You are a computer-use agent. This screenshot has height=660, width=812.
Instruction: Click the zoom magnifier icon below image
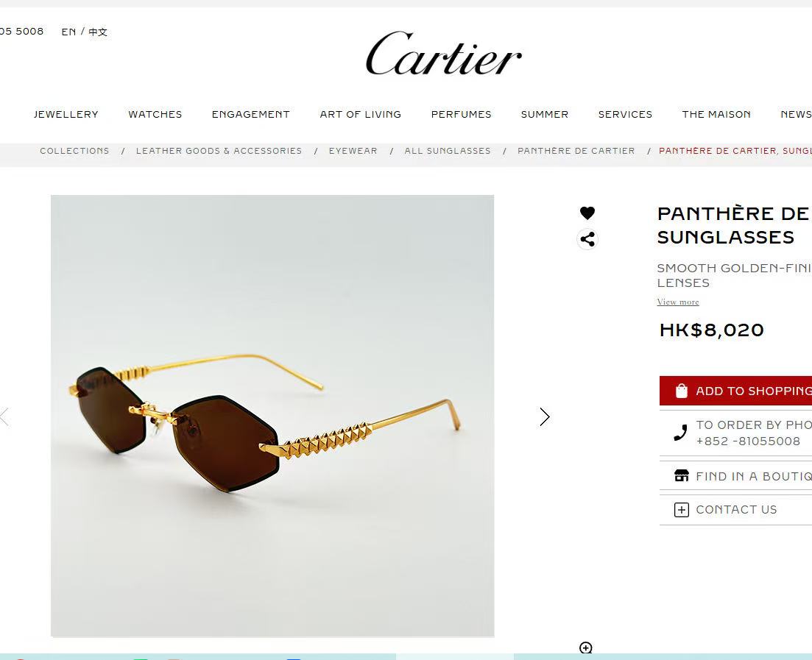586,647
